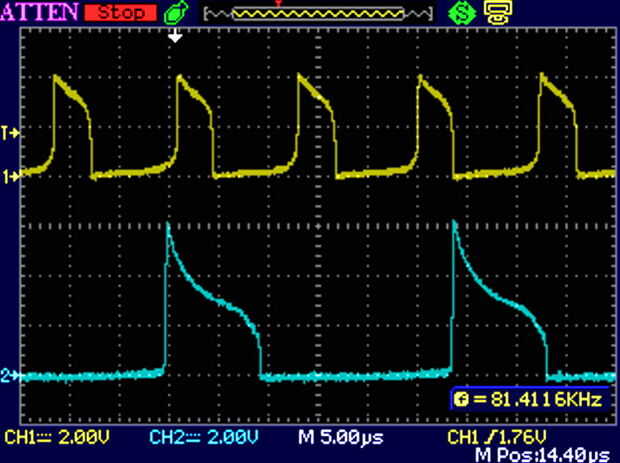
Task: Click the green S icon in header
Action: pyautogui.click(x=462, y=12)
